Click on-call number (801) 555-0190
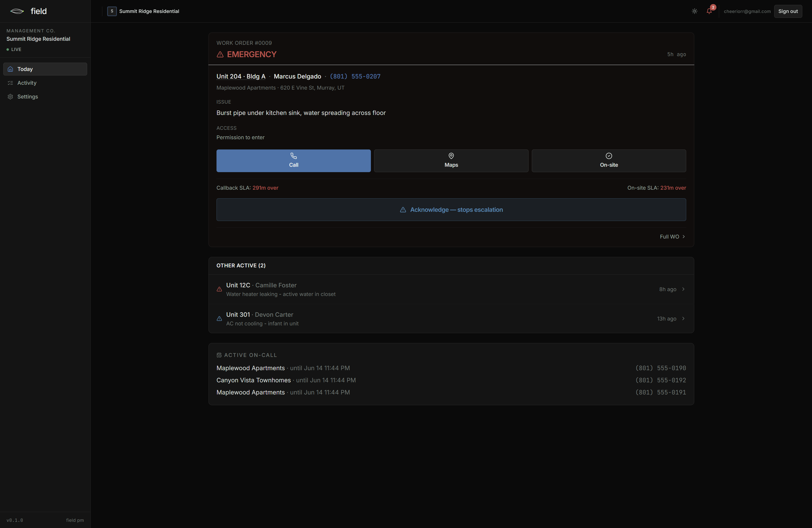This screenshot has height=528, width=812. [x=661, y=368]
